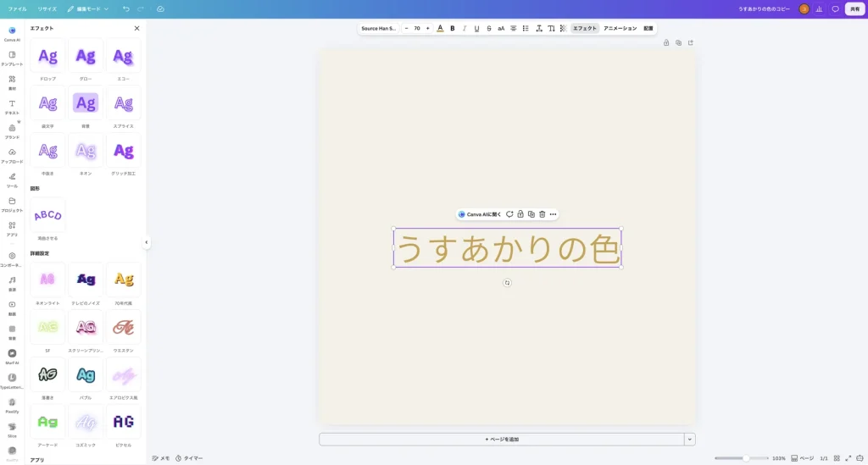Click the font size field showing 70
Viewport: 868px width, 465px height.
(x=417, y=28)
